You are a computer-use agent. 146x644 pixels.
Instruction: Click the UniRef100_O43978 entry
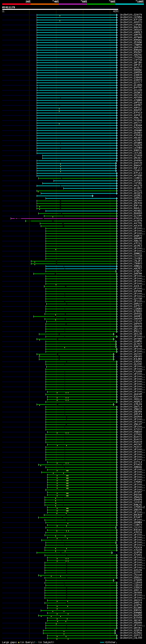tap(131, 221)
